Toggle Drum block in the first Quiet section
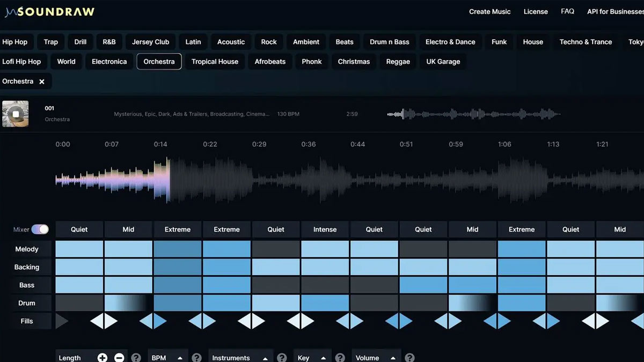The width and height of the screenshot is (644, 362). pyautogui.click(x=79, y=303)
